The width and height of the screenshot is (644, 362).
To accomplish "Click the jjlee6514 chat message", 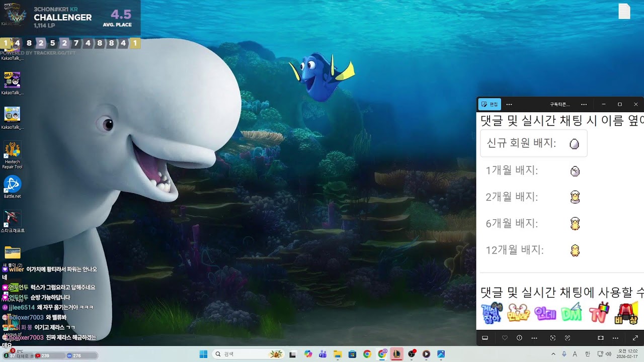I will pos(47,307).
